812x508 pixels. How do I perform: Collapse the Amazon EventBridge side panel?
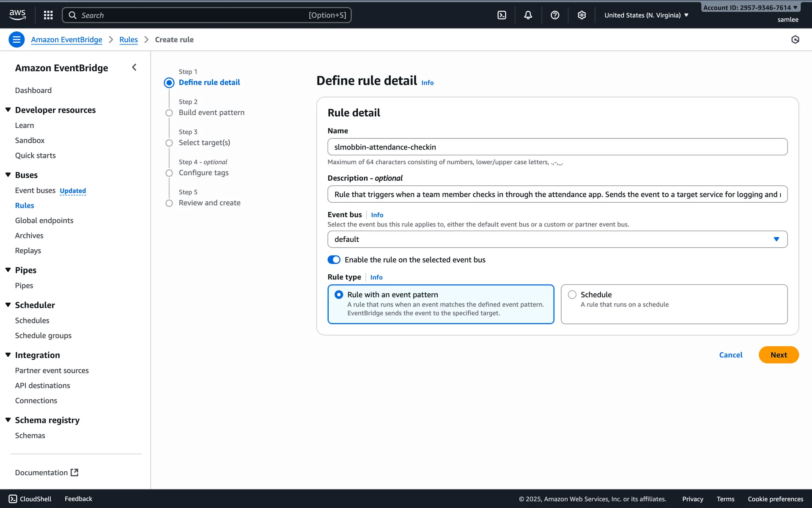[134, 67]
